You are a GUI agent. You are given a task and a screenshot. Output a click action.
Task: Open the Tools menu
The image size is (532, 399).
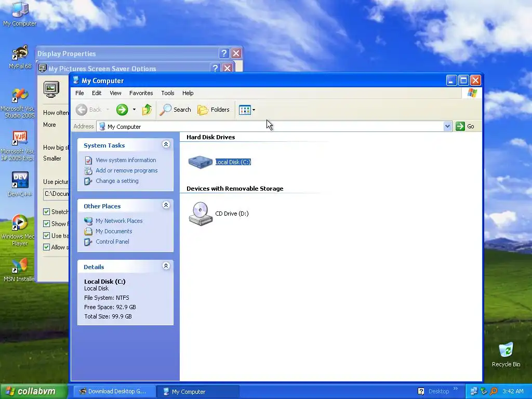point(168,93)
